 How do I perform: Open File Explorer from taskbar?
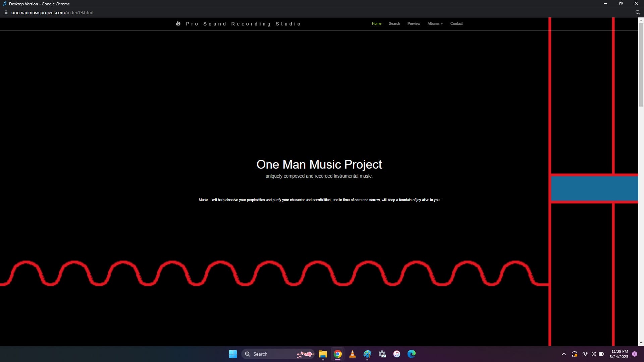(x=323, y=354)
